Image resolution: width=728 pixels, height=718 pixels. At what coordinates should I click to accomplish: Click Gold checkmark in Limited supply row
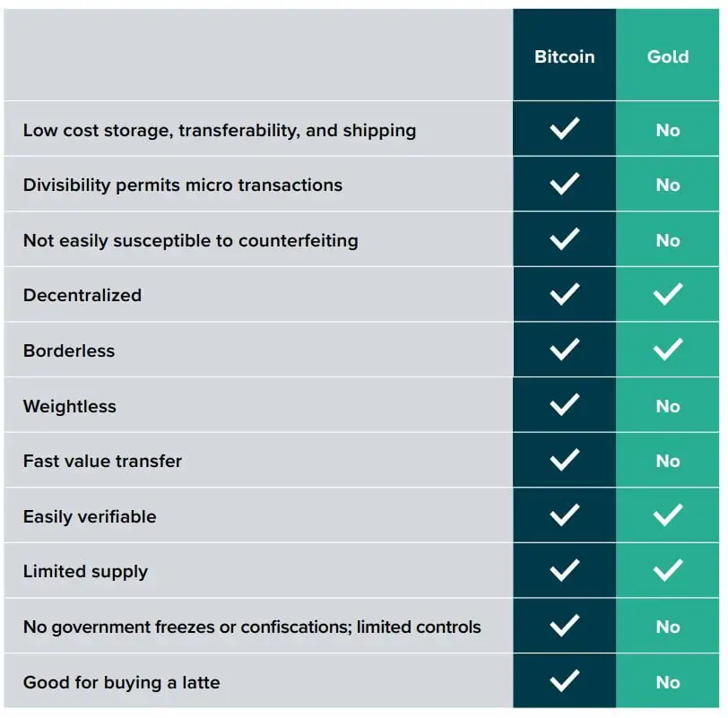(x=668, y=570)
